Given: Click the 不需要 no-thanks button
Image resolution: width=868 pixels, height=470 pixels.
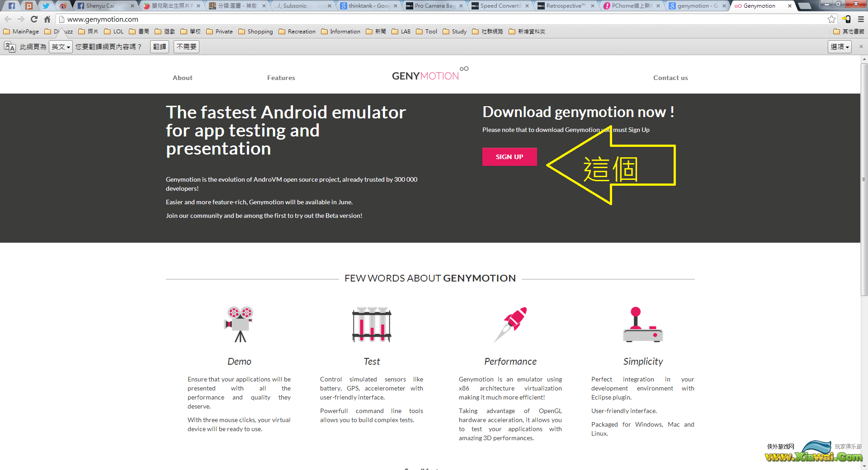Looking at the screenshot, I should pyautogui.click(x=187, y=47).
